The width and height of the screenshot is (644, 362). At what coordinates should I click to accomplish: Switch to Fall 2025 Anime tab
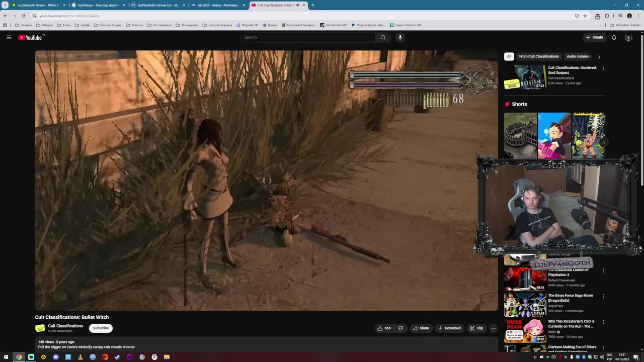[x=218, y=5]
